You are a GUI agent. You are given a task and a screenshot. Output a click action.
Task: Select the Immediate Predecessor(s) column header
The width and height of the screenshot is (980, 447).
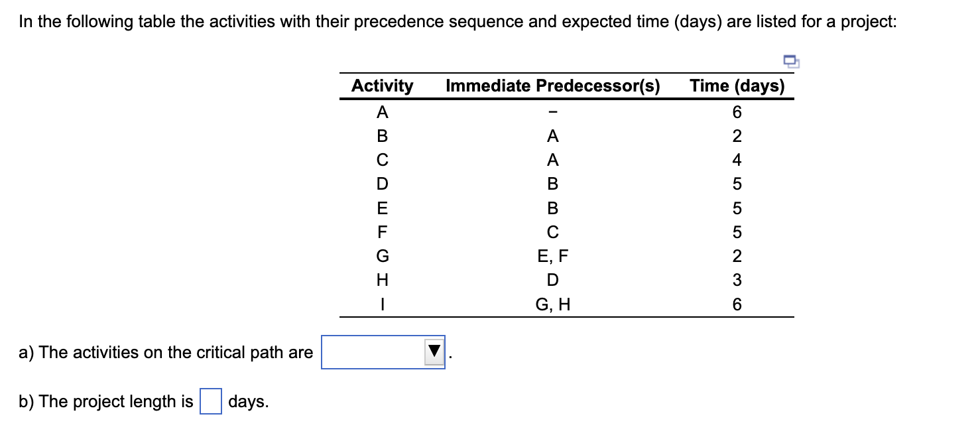[x=552, y=86]
